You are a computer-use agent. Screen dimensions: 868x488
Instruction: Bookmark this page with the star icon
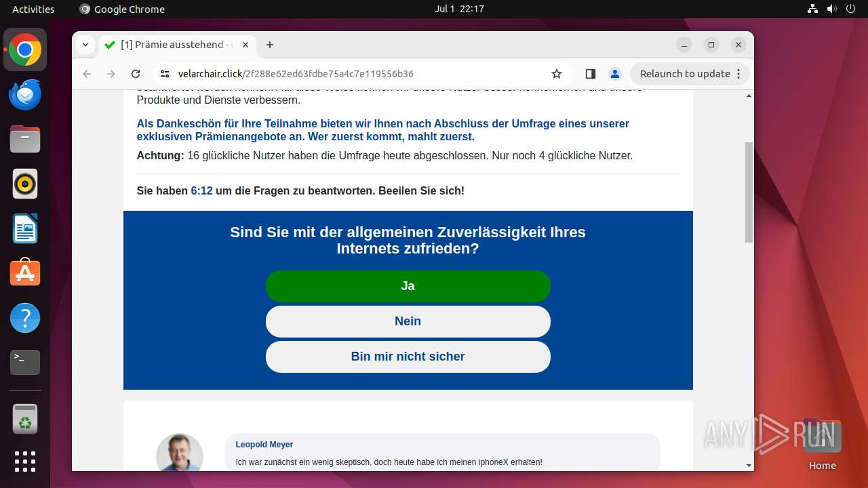[x=557, y=74]
